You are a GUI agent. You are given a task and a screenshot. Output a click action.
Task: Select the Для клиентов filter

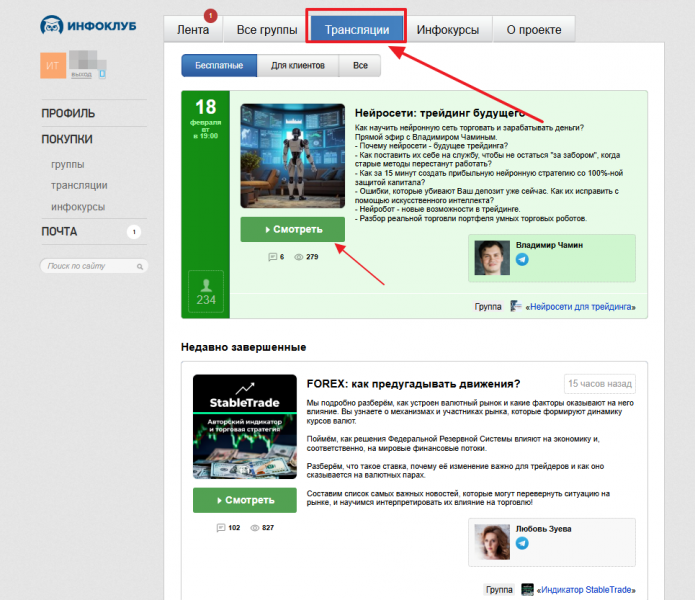click(298, 66)
